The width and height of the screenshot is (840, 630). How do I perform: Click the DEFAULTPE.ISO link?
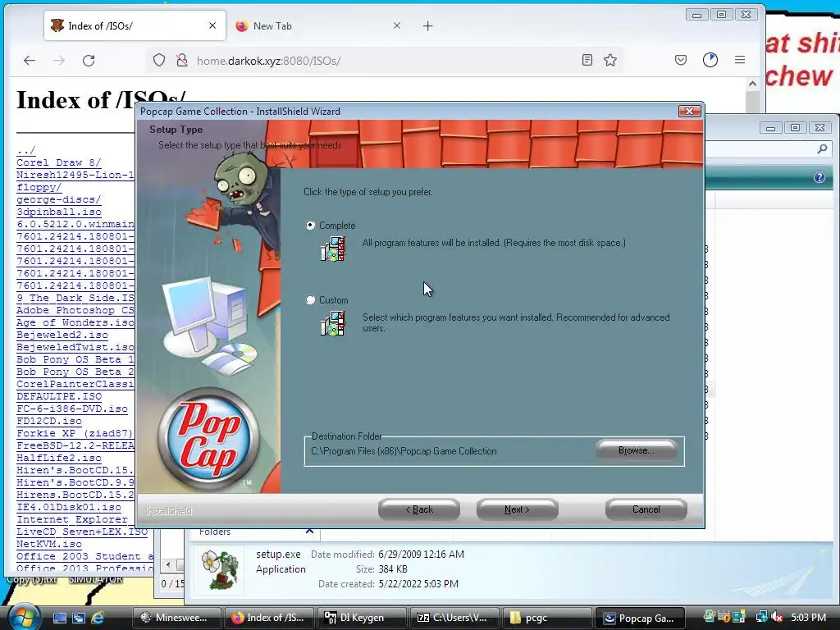coord(59,396)
